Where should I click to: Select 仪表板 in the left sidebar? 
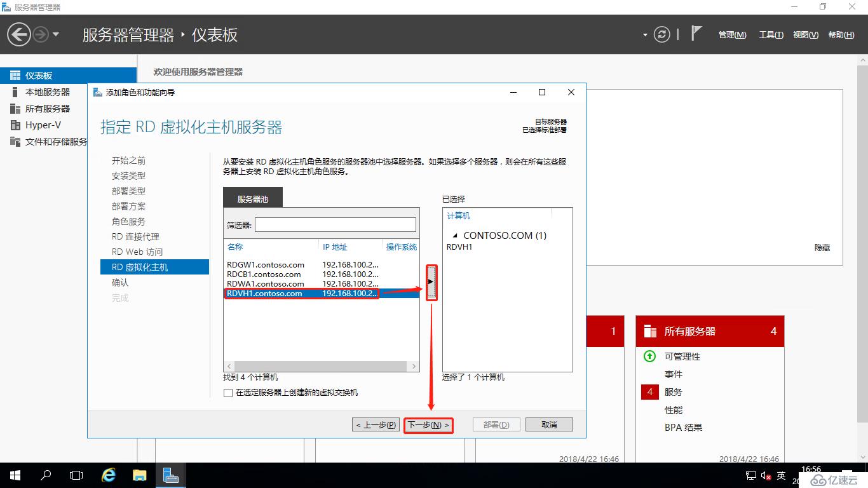tap(68, 76)
